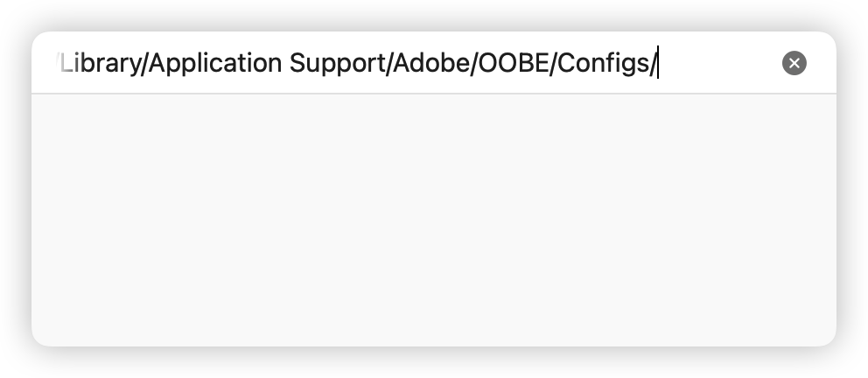Click the slash between Library and Application
This screenshot has width=868, height=378.
pyautogui.click(x=145, y=63)
